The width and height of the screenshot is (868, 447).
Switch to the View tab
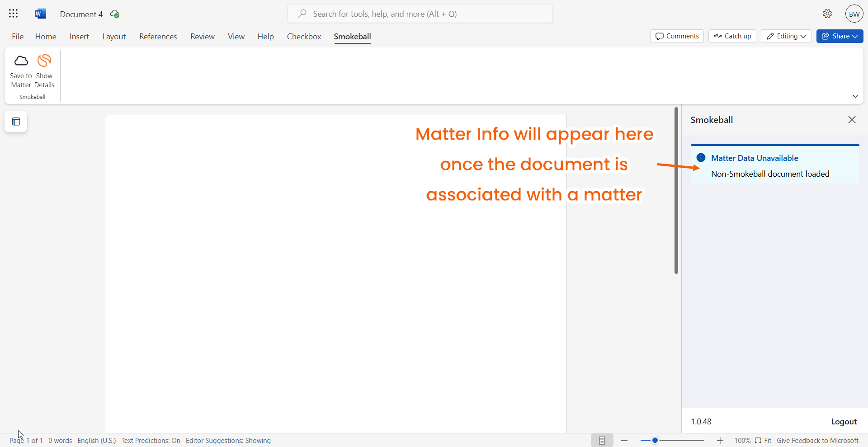pos(236,37)
